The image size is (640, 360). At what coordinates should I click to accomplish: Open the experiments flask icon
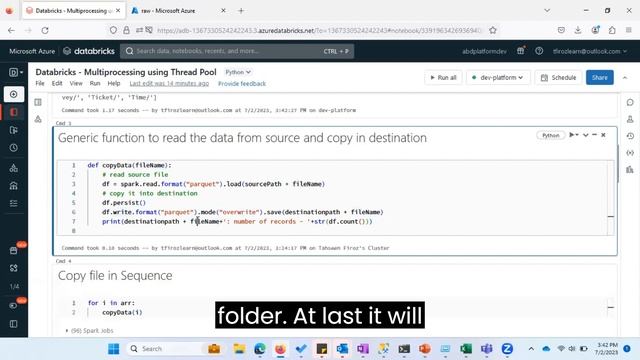pos(38,119)
